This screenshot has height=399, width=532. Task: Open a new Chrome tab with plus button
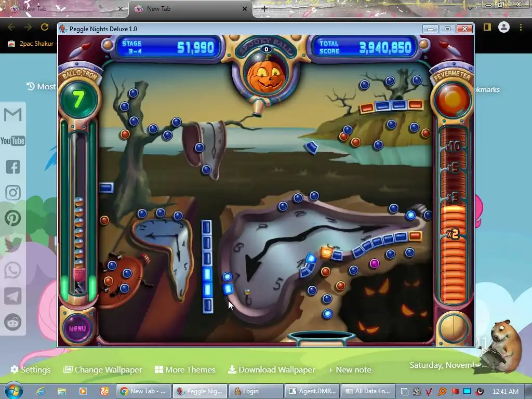pos(264,9)
